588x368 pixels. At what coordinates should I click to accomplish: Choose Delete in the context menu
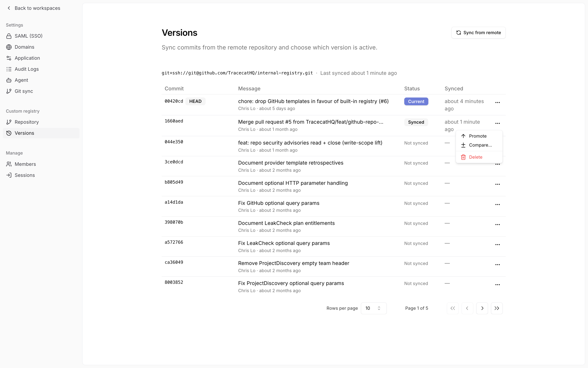[479, 157]
